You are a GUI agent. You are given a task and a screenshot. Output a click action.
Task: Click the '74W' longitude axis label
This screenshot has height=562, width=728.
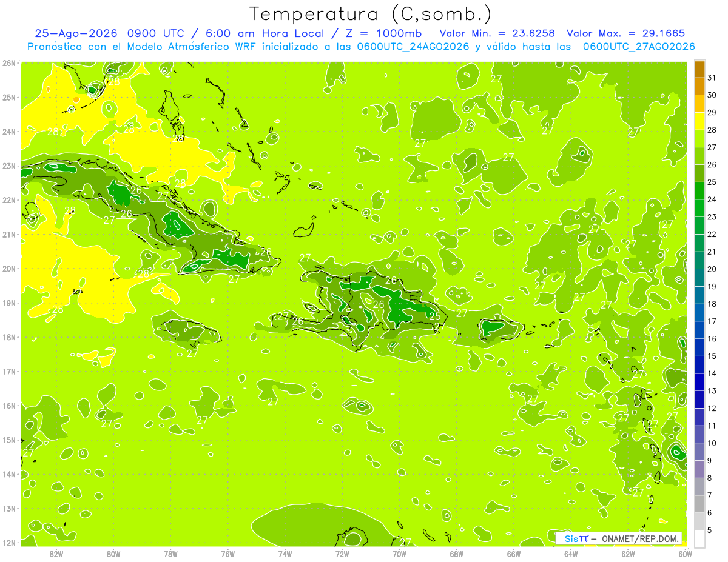click(285, 554)
